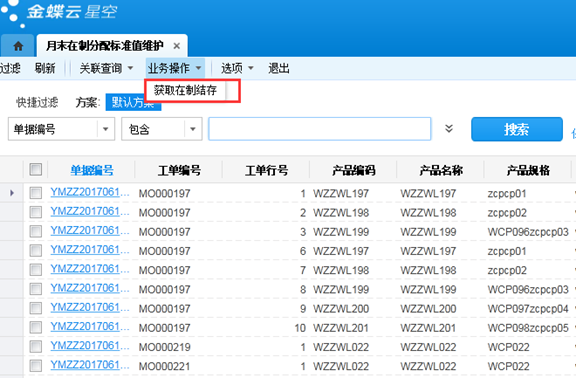Choose 获取在制结存 from the menu
This screenshot has height=378, width=576.
coord(185,90)
